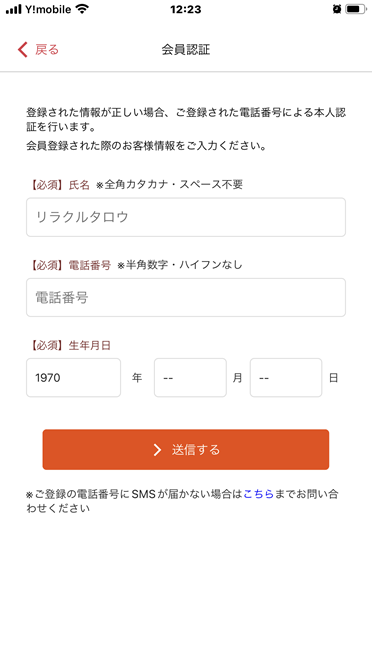Tap the 【必須】電話番号 field label
This screenshot has height=662, width=372.
point(70,265)
